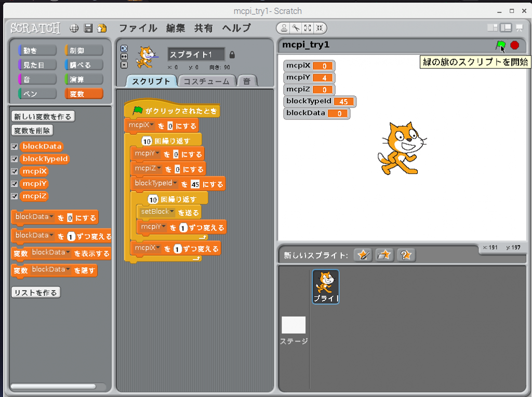The width and height of the screenshot is (532, 397).
Task: Click the blocks palette horizontal scrollbar
Action: pos(54,387)
